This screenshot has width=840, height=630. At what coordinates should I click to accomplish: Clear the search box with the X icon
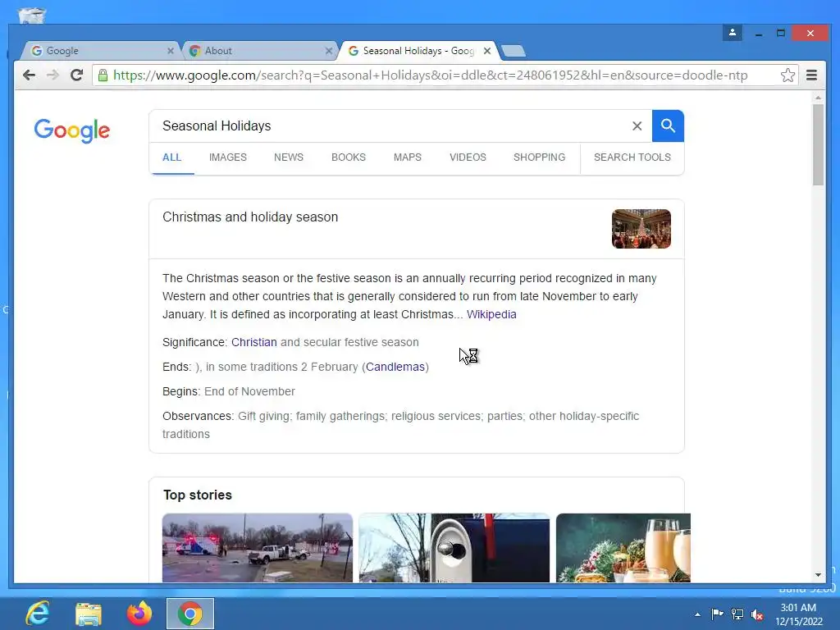point(637,126)
